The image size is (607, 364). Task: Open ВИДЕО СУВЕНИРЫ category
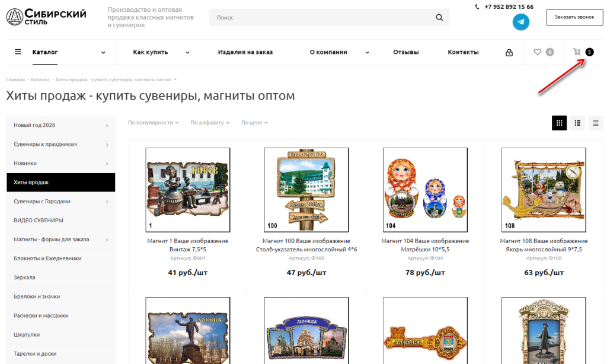61,221
